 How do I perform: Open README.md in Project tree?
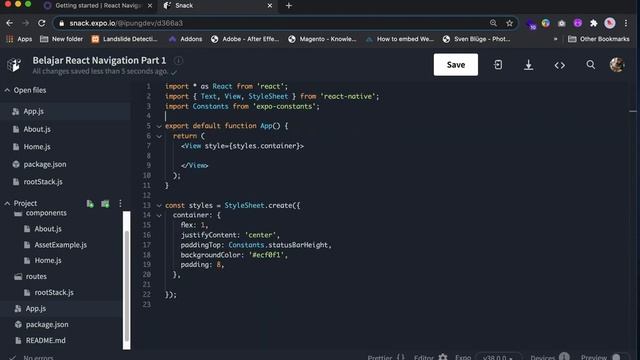tap(61, 341)
